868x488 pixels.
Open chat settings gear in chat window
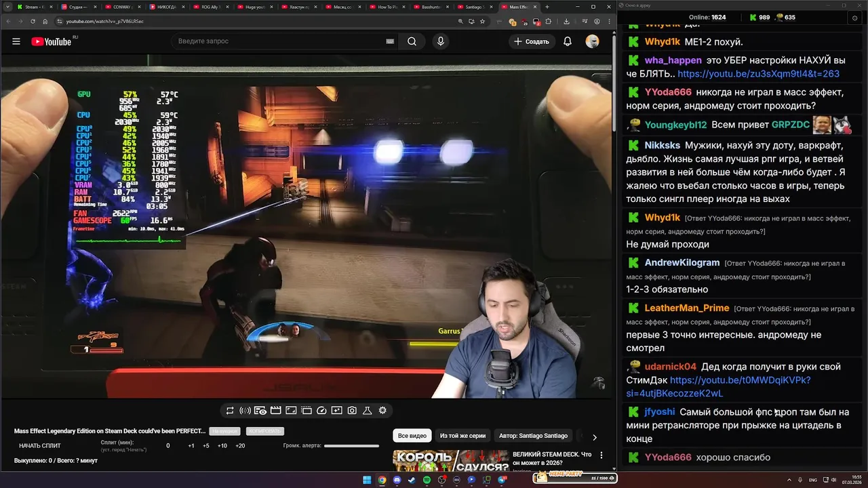pos(854,18)
